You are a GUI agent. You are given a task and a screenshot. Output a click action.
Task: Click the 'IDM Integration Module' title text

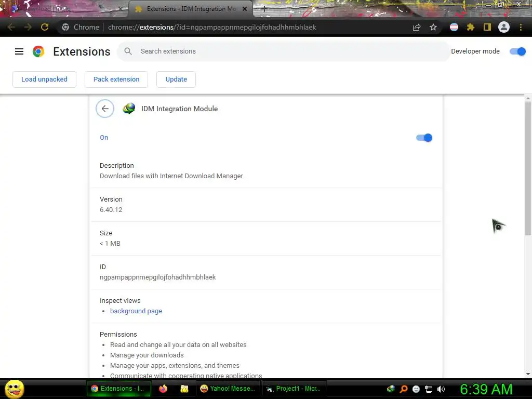pyautogui.click(x=179, y=109)
